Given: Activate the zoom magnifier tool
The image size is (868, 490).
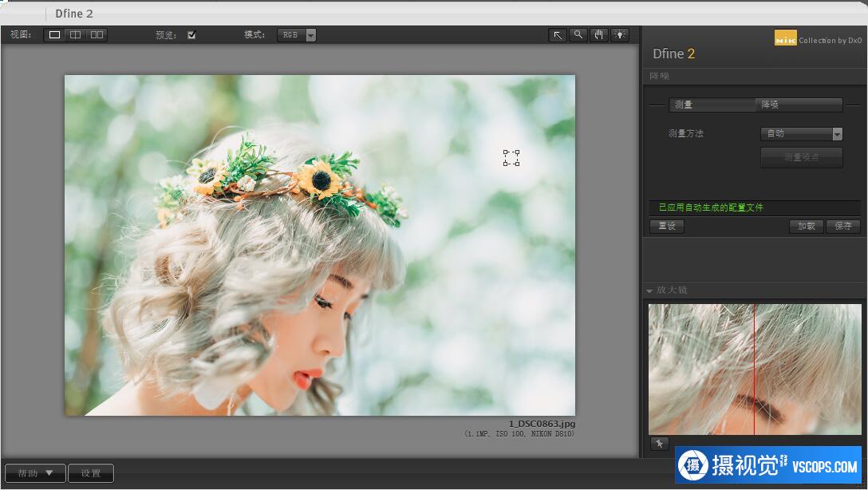Looking at the screenshot, I should [x=578, y=35].
